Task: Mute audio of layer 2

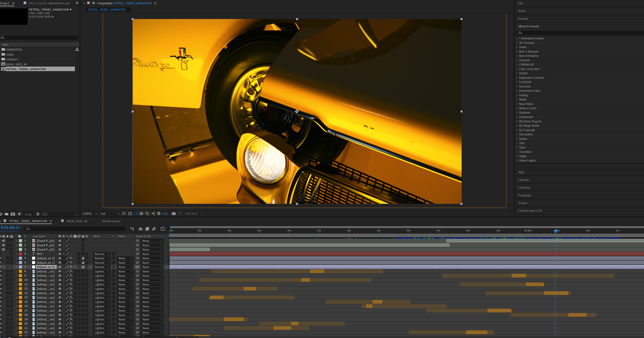Action: (4, 245)
